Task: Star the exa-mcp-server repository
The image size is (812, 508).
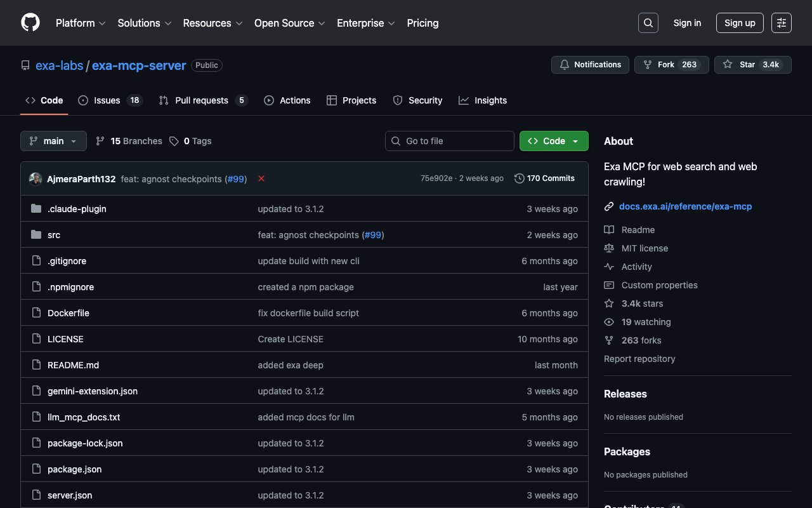Action: pyautogui.click(x=752, y=65)
